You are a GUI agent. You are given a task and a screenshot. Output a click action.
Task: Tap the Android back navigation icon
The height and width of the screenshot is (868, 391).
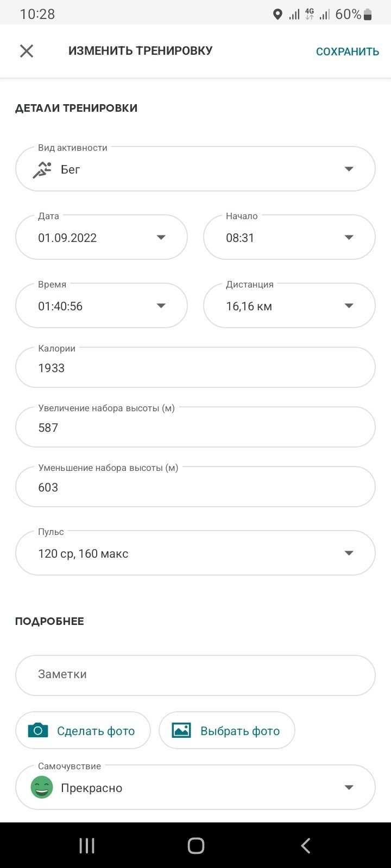click(306, 845)
